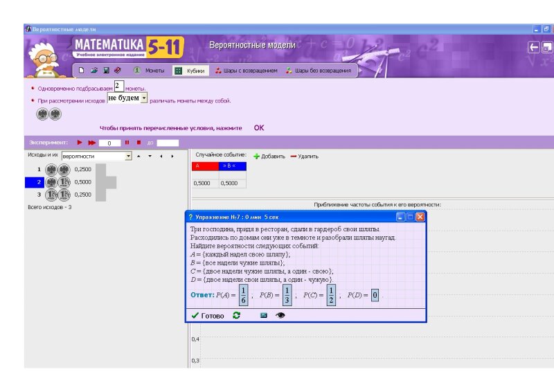This screenshot has width=554, height=392.
Task: Click the open file icon in toolbar
Action: [93, 70]
